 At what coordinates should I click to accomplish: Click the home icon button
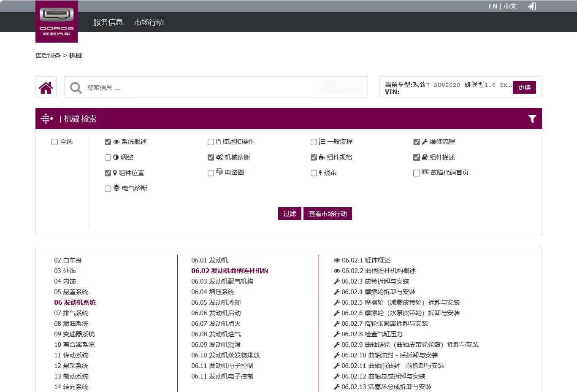pos(46,87)
